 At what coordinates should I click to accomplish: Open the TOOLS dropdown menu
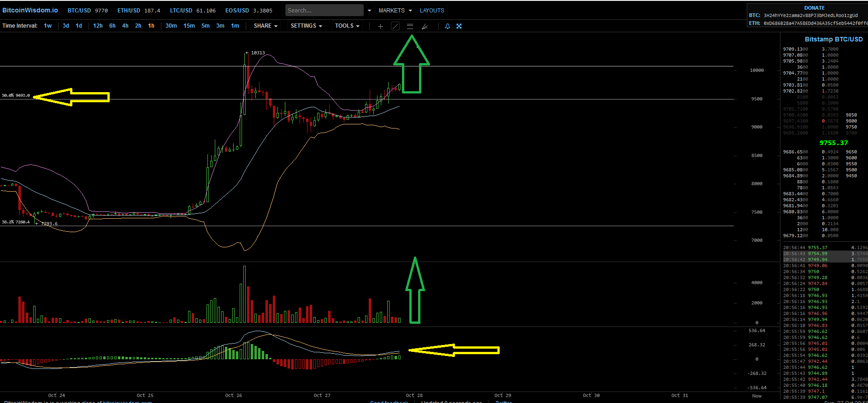coord(347,26)
